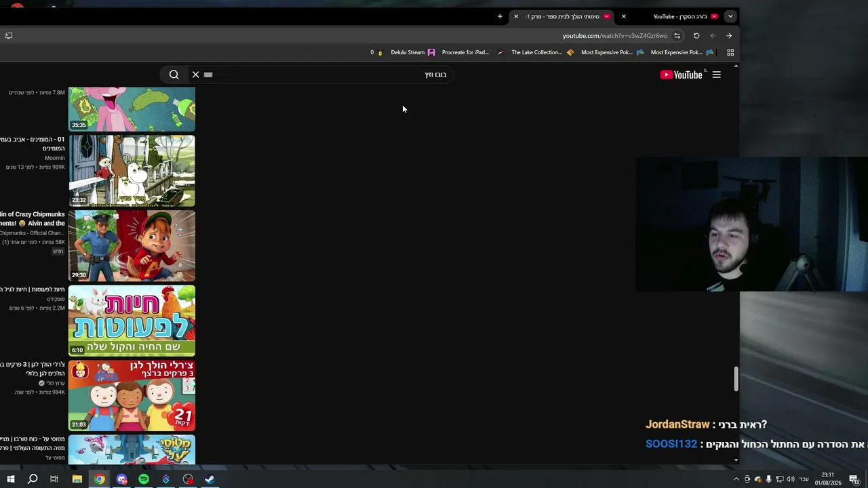The height and width of the screenshot is (488, 868).
Task: Open Discord from the taskbar
Action: [121, 479]
